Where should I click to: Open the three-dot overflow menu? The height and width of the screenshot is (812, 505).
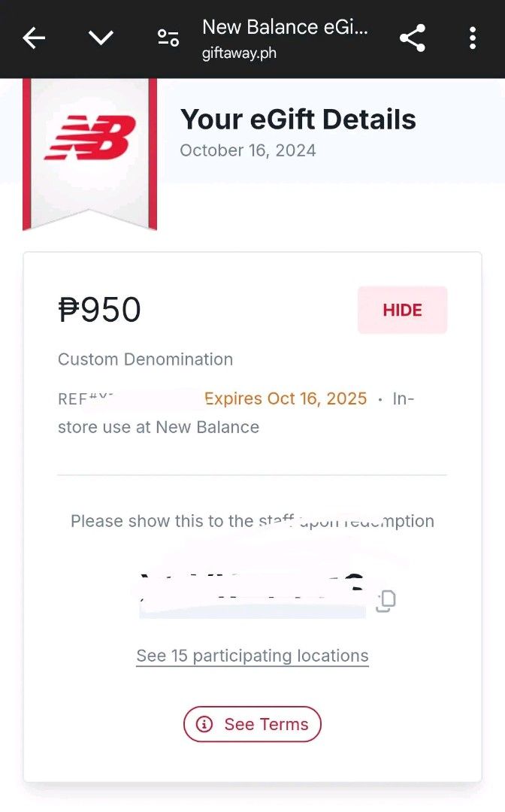(x=473, y=38)
